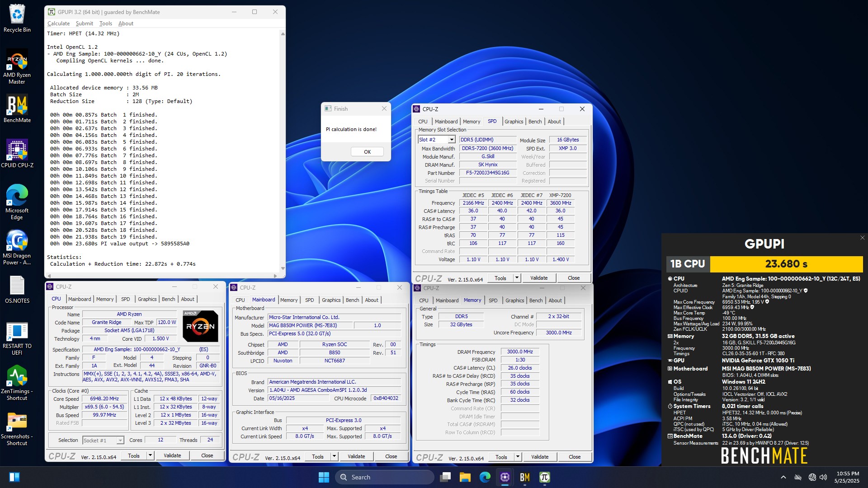Open Microsoft Edge desktop shortcut

click(17, 202)
